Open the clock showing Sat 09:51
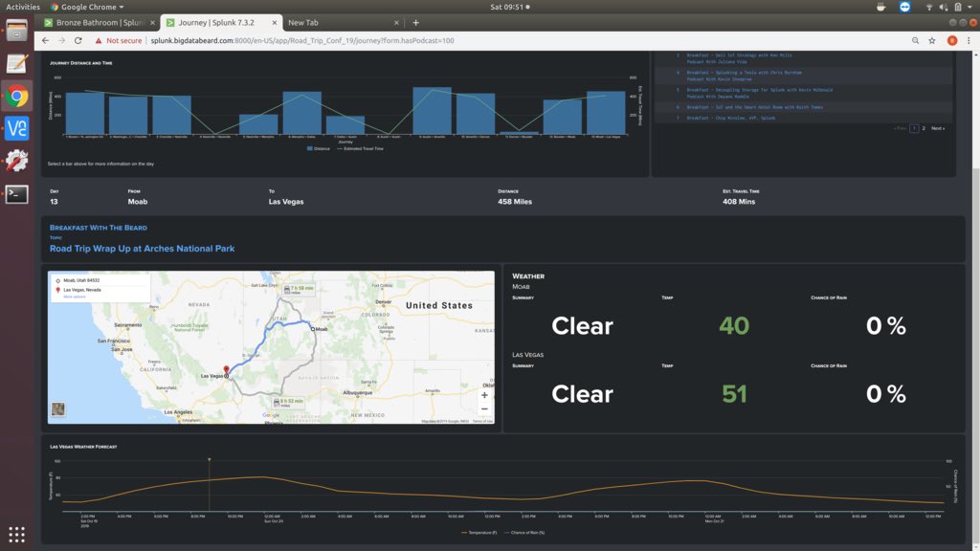Viewport: 980px width, 551px height. pyautogui.click(x=509, y=7)
